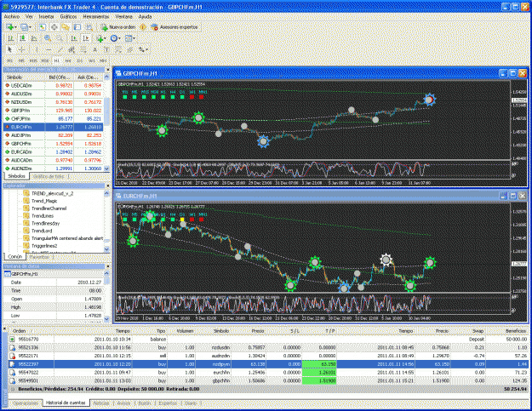This screenshot has width=532, height=411.
Task: Switch the timeframe to M15
Action: pyautogui.click(x=33, y=60)
